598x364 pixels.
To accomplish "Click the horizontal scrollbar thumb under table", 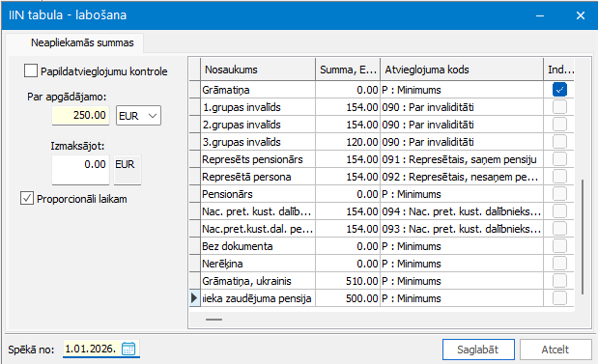I will [x=214, y=320].
